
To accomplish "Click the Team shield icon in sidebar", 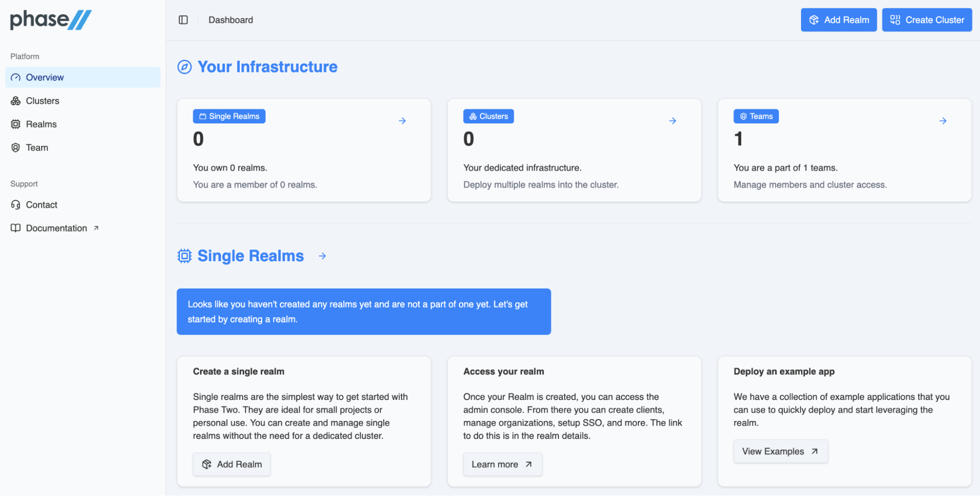I will [x=15, y=147].
